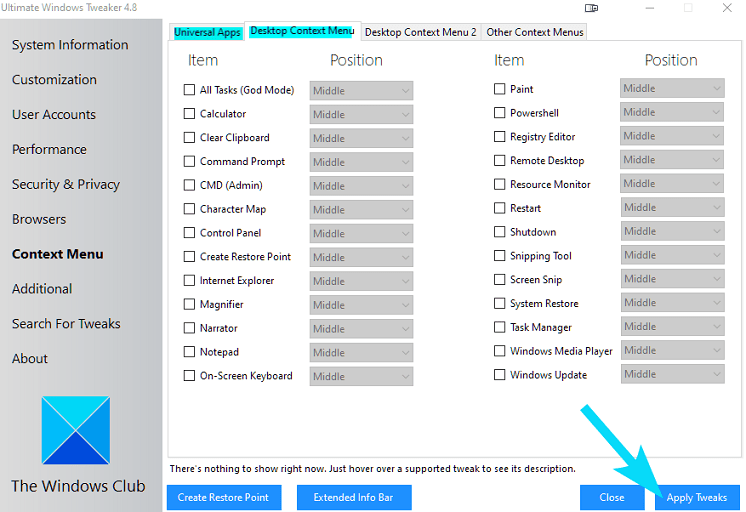This screenshot has width=746, height=512.
Task: Select Context Menu in the sidebar
Action: pyautogui.click(x=58, y=254)
